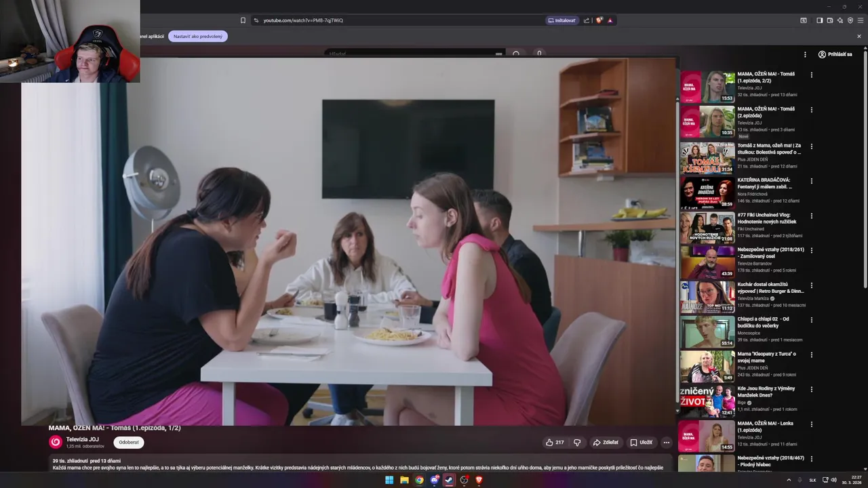This screenshot has width=868, height=488.
Task: Click the dislike thumbs-down button
Action: click(x=577, y=443)
